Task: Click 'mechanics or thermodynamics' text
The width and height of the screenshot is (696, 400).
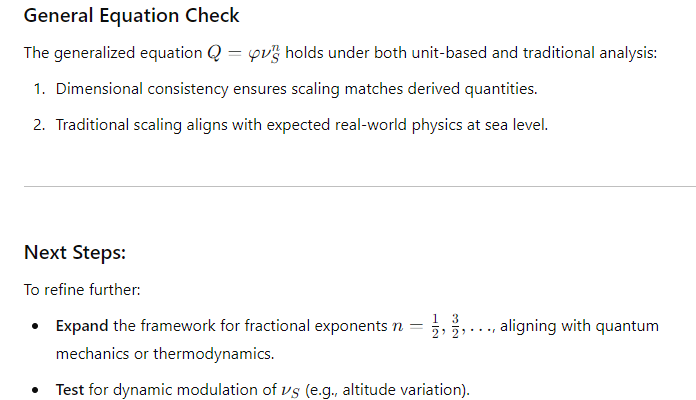Action: click(164, 354)
